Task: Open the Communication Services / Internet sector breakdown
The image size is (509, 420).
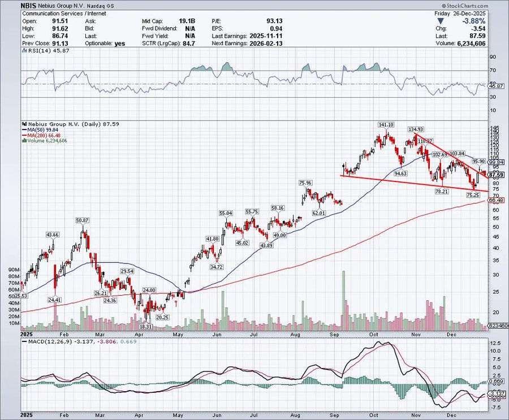Action: click(63, 13)
